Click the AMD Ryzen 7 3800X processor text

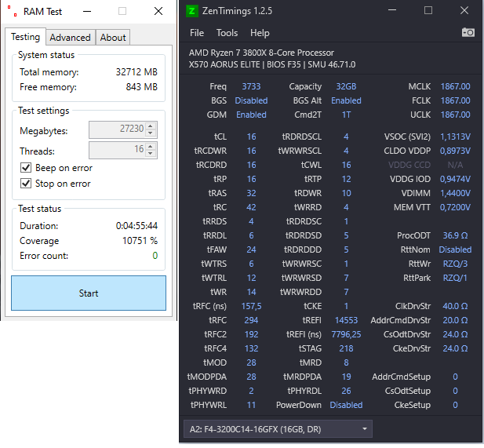(261, 53)
